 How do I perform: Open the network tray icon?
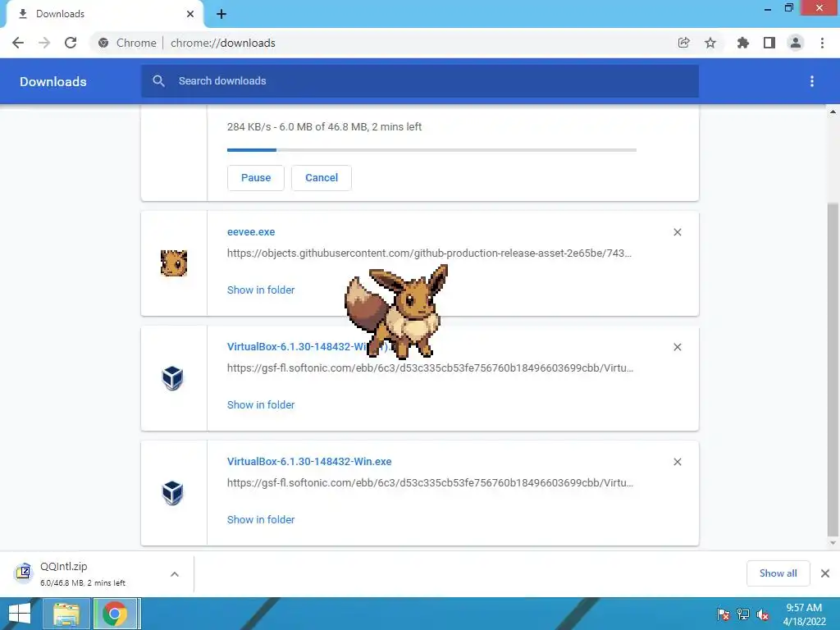[743, 614]
